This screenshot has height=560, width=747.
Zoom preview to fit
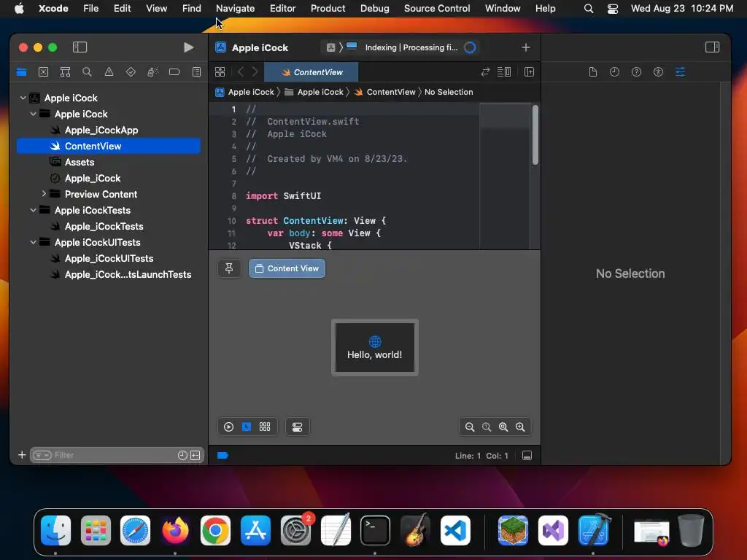(503, 427)
